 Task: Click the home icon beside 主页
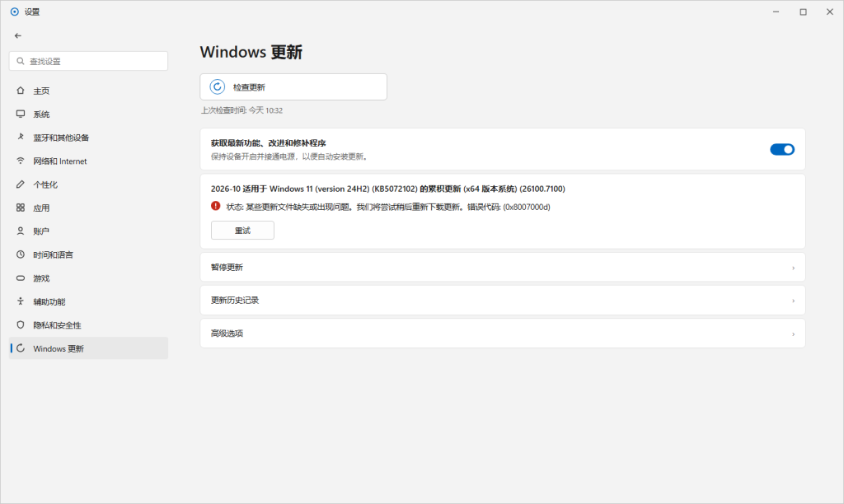[21, 91]
